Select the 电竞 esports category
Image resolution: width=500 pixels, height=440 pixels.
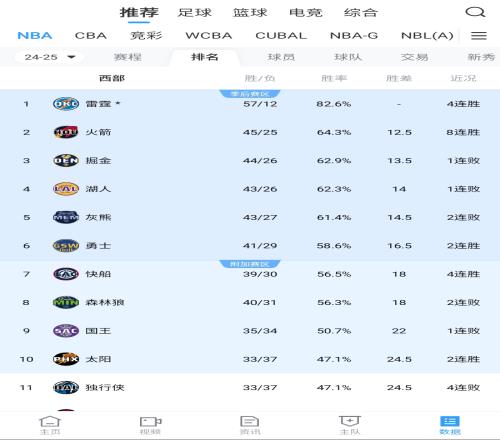(x=306, y=13)
